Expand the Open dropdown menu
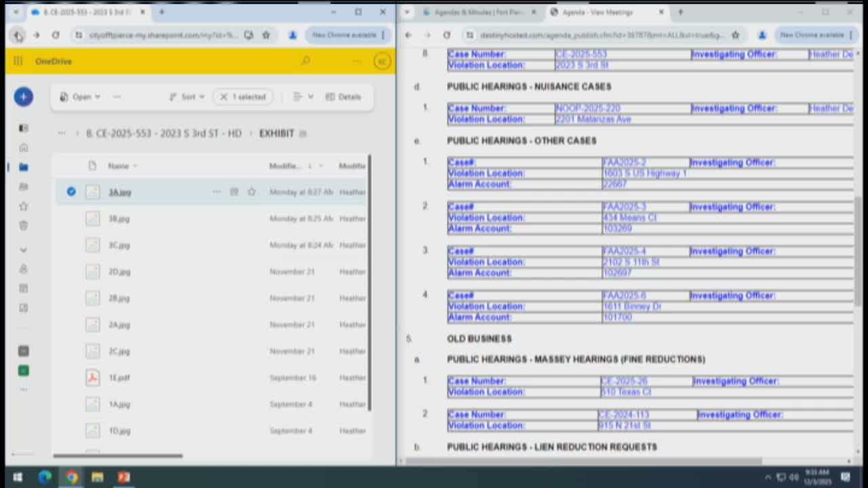This screenshot has height=488, width=868. [x=80, y=97]
